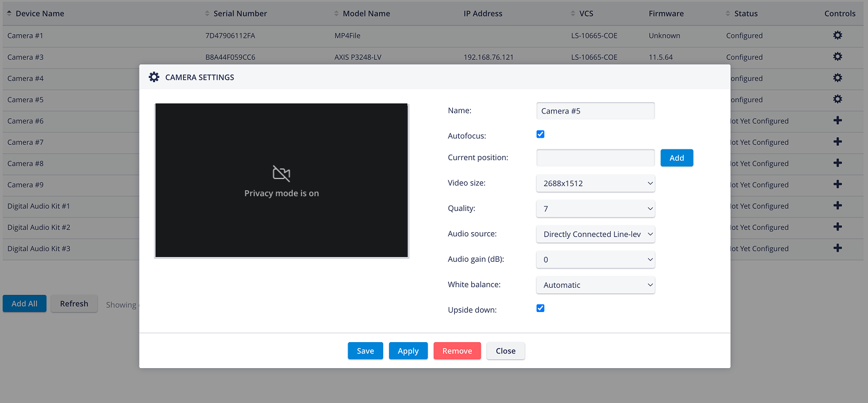The image size is (868, 403).
Task: Add Camera #7 with plus icon
Action: tap(837, 142)
